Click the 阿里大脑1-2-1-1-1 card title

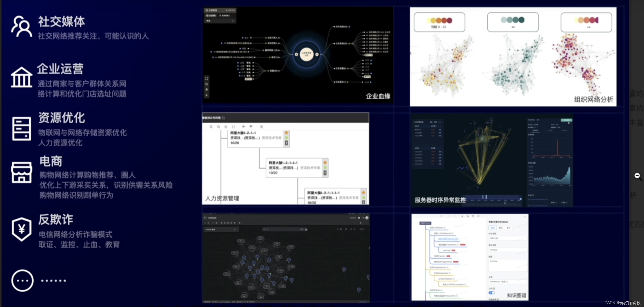(x=283, y=163)
